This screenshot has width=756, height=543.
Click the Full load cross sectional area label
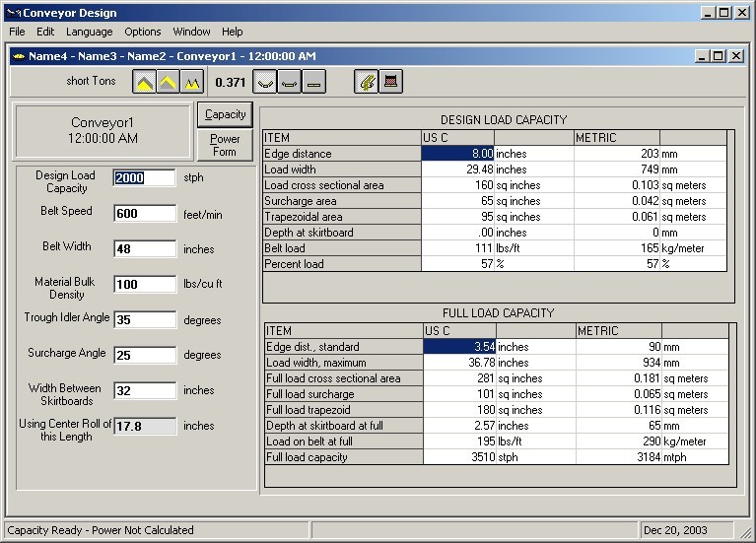(344, 378)
